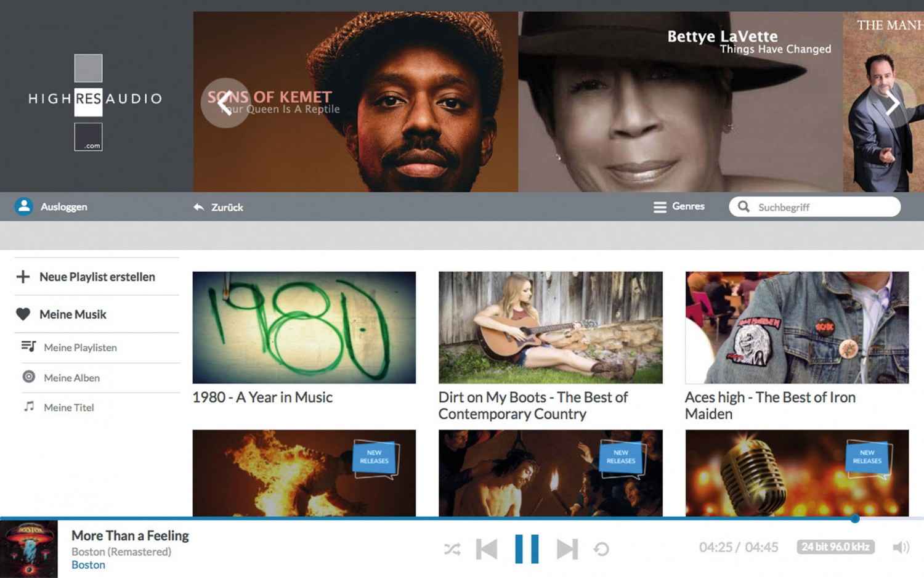Toggle repeat mode
924x578 pixels.
click(x=601, y=549)
